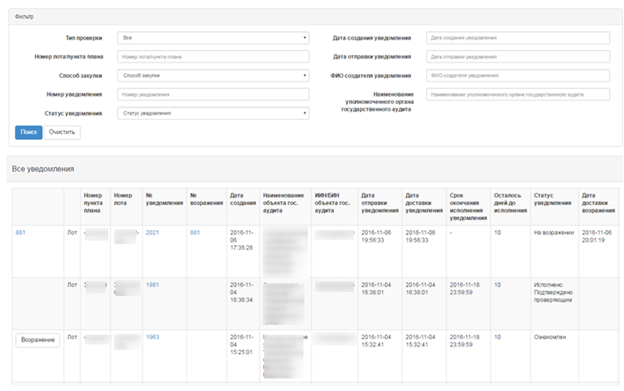Open notification link 1963
The width and height of the screenshot is (624, 391).
pyautogui.click(x=152, y=337)
